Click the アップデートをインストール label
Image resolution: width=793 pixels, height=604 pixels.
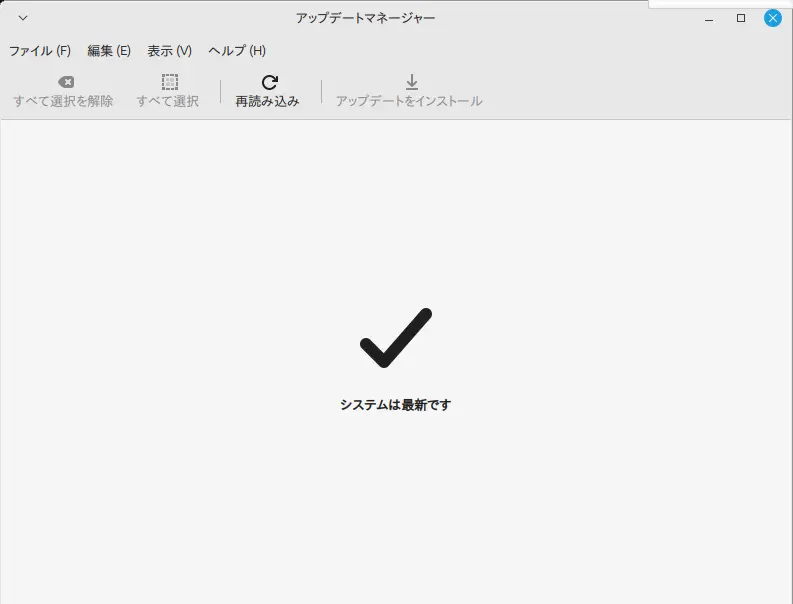point(409,101)
